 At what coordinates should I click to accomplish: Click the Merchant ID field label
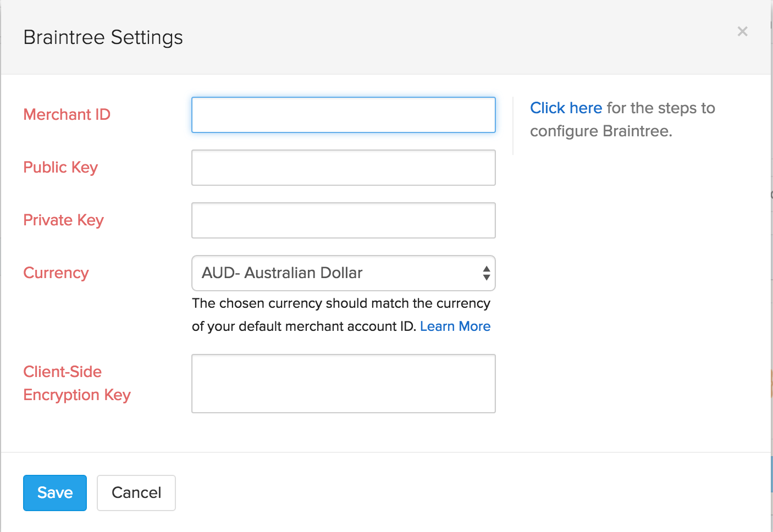67,114
